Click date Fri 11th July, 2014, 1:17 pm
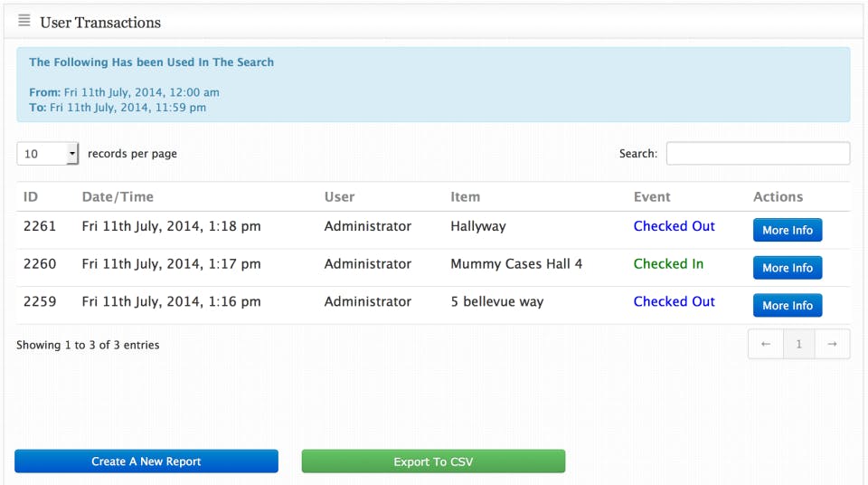This screenshot has width=868, height=485. [171, 264]
